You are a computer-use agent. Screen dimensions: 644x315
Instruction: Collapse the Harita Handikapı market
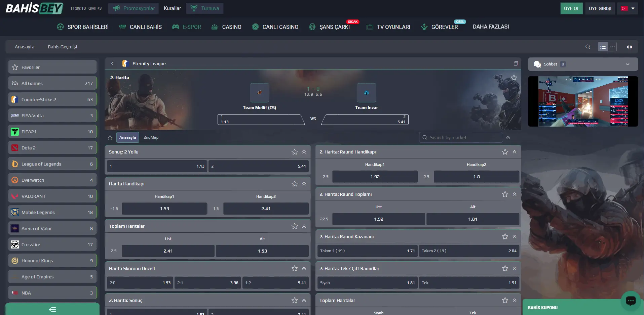304,184
